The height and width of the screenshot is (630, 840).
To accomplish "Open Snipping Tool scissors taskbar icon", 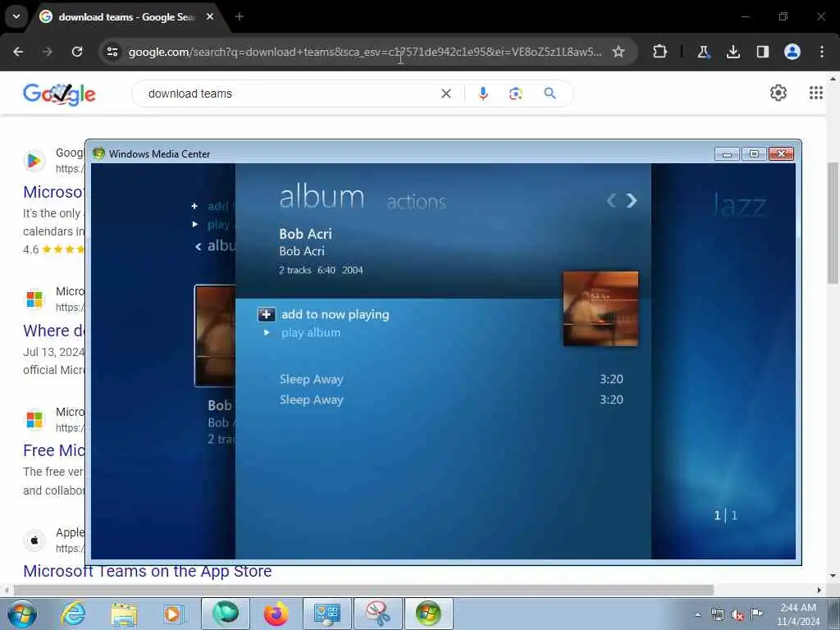I will [378, 614].
